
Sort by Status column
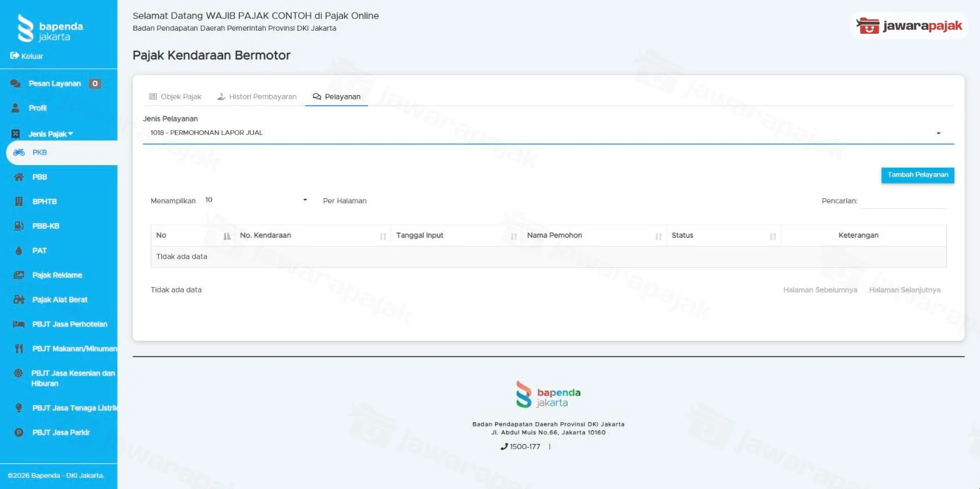coord(724,236)
